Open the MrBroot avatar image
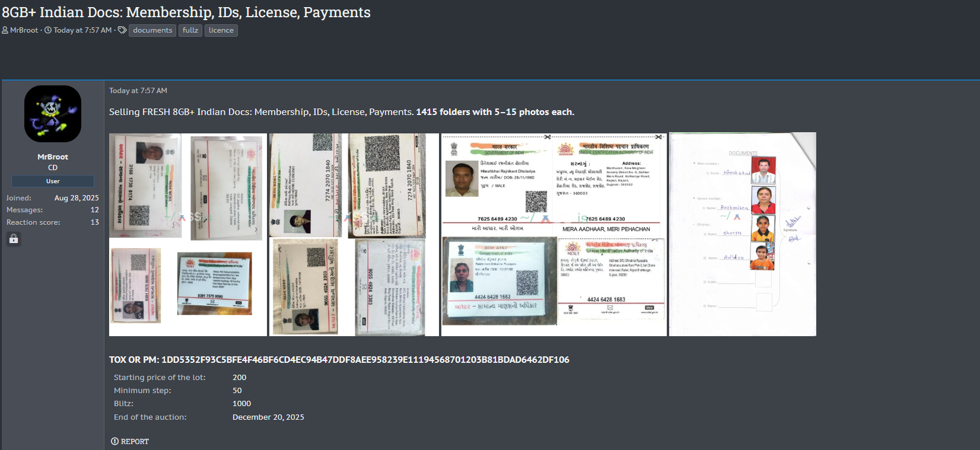 tap(53, 114)
